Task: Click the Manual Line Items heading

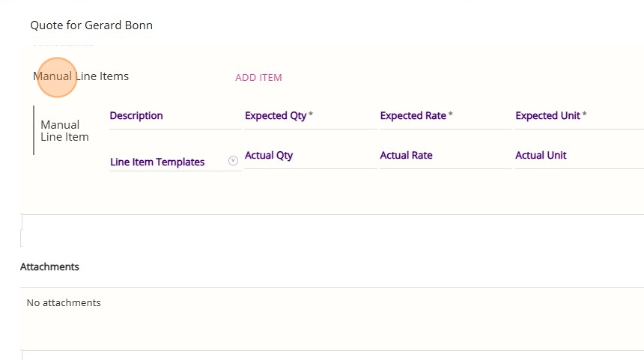Action: click(81, 76)
